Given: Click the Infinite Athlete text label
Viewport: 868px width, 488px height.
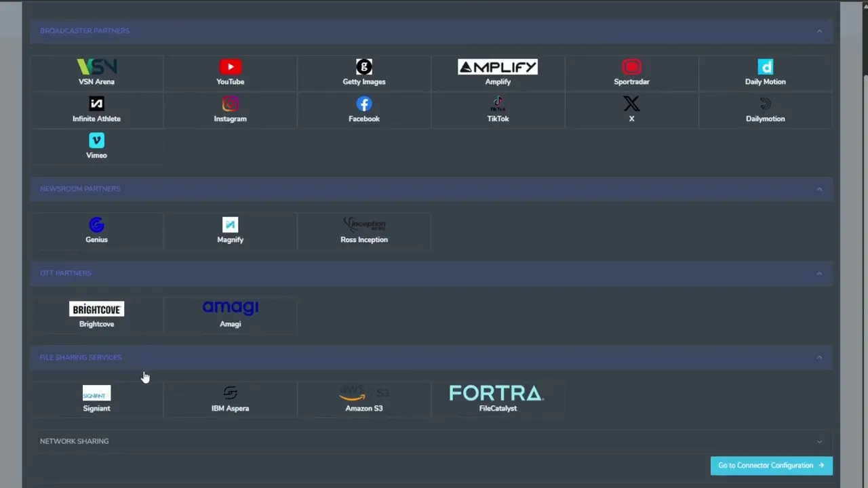Looking at the screenshot, I should click(96, 119).
